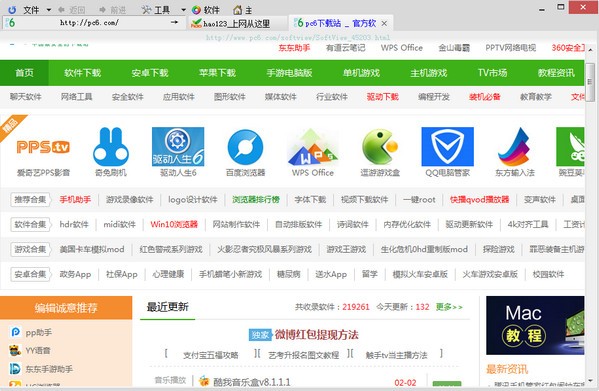Click the 安卓合集 label button
Screen dimensions: 599x391
pos(31,274)
